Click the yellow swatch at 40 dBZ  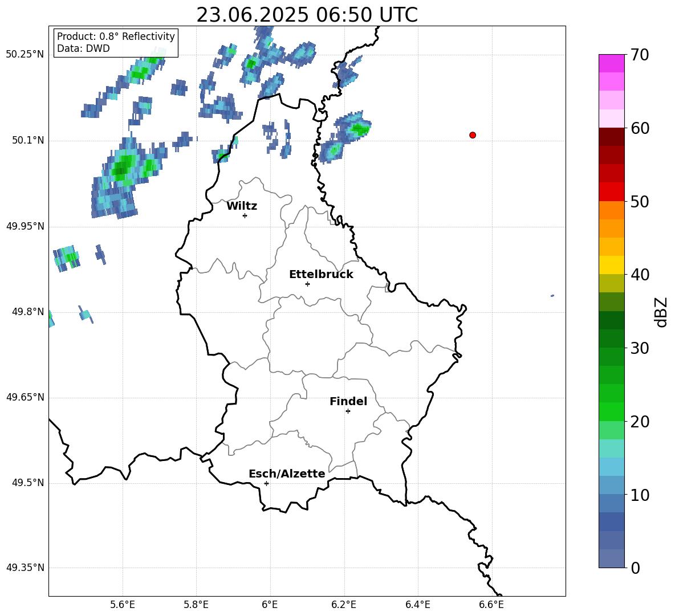pyautogui.click(x=611, y=265)
